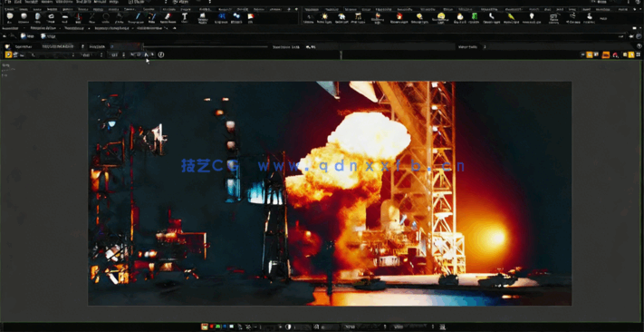Toggle the orange highlighted icon on the render toolbar's right

tap(606, 54)
